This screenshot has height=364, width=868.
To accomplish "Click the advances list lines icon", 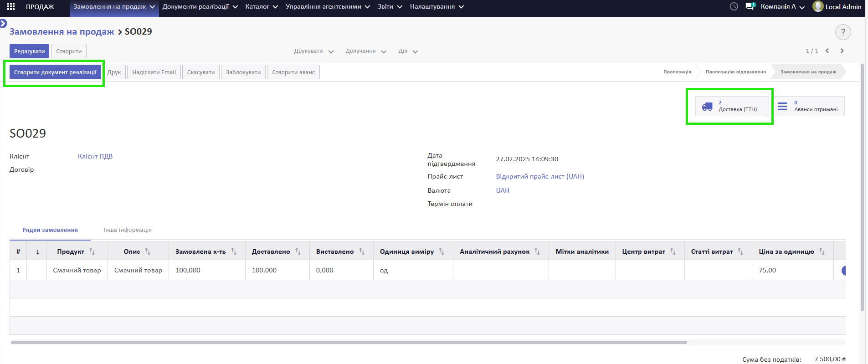I will coord(782,107).
